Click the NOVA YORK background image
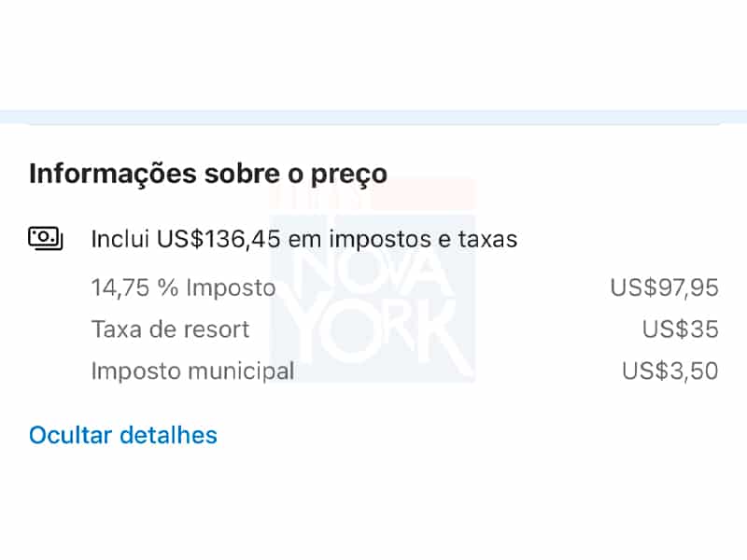Viewport: 747px width, 560px height. click(373, 299)
